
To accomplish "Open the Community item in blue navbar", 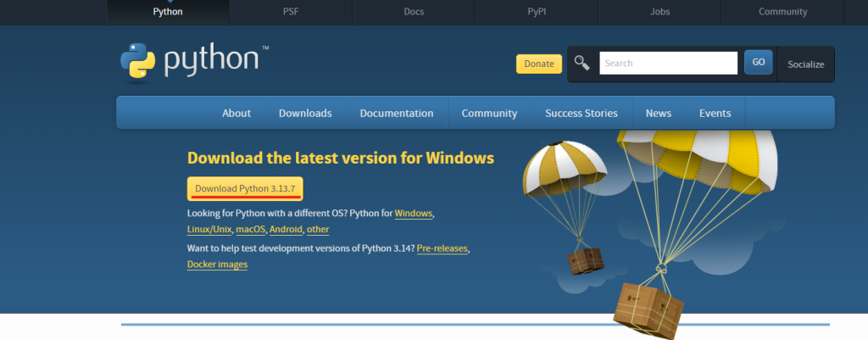I will [489, 113].
